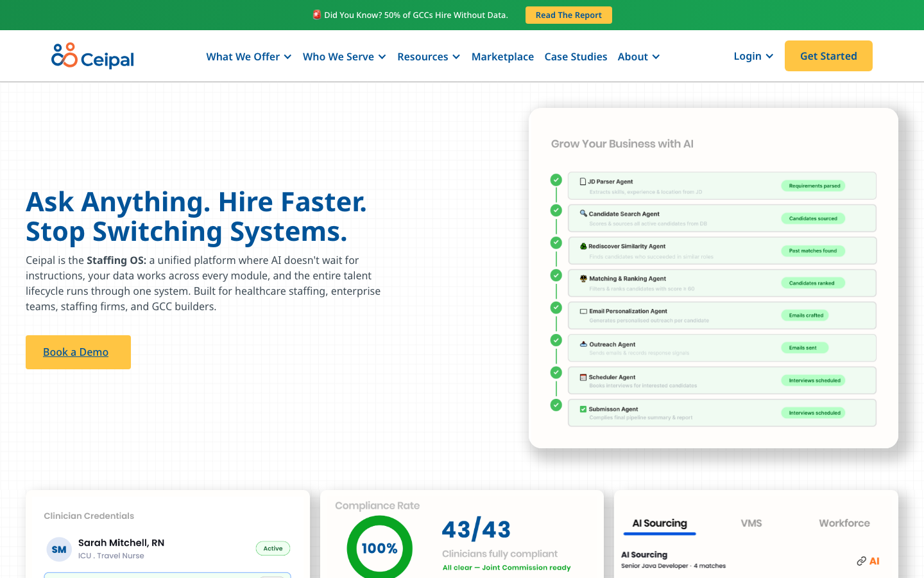
Task: Click the Emails sent status pill
Action: pyautogui.click(x=805, y=347)
